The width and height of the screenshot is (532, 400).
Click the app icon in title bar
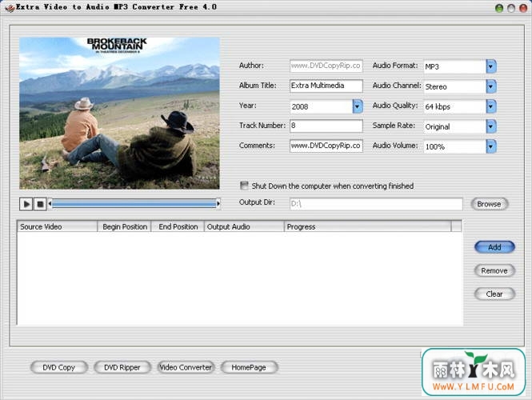(10, 8)
